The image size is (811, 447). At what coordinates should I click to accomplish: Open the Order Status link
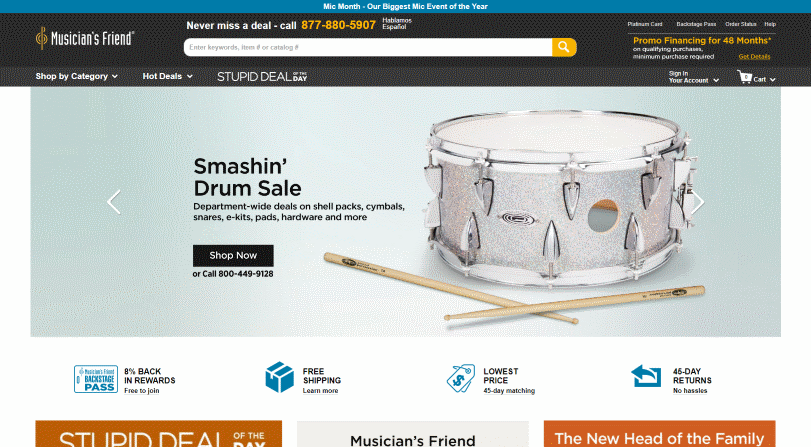(x=741, y=24)
